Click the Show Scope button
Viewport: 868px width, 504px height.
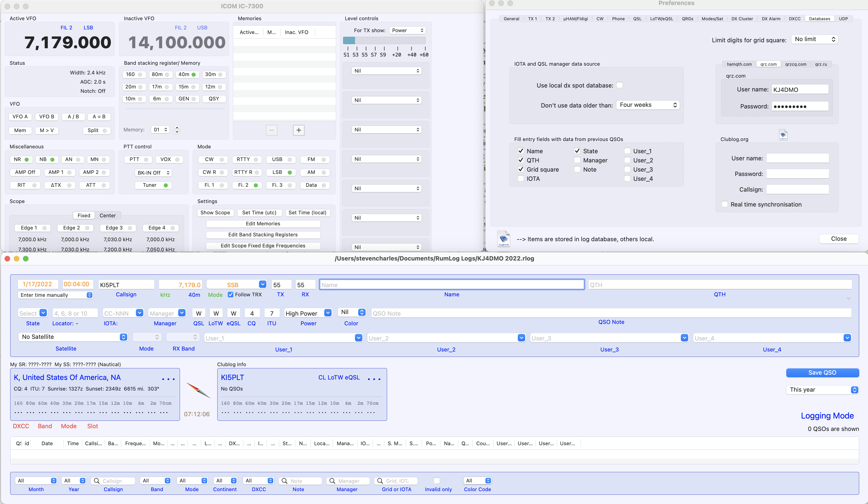(215, 212)
